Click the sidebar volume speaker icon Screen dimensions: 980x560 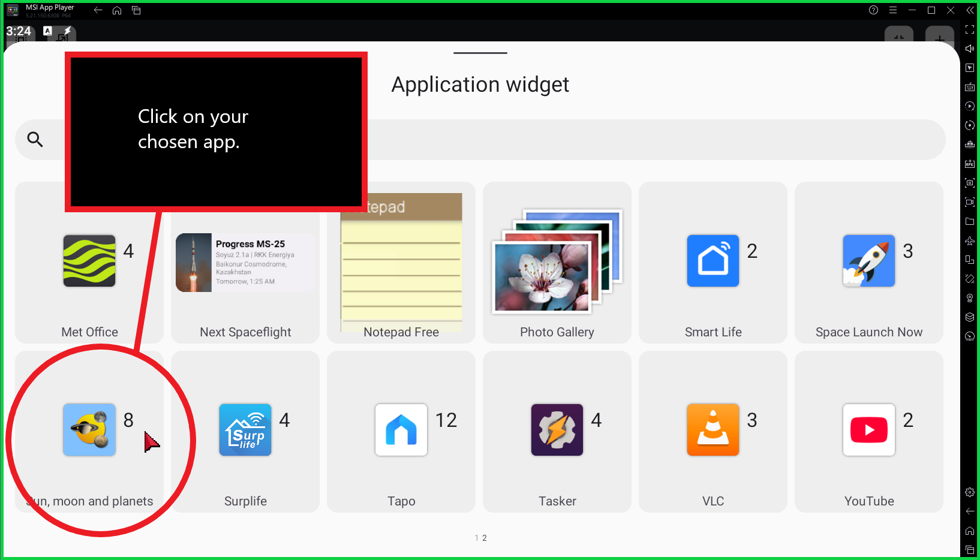coord(970,49)
